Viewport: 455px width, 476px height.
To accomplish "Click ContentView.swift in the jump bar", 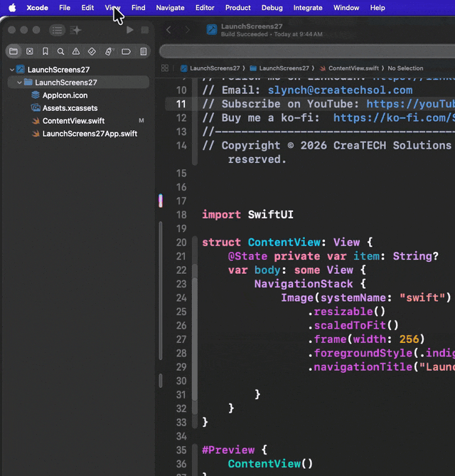I will 350,68.
